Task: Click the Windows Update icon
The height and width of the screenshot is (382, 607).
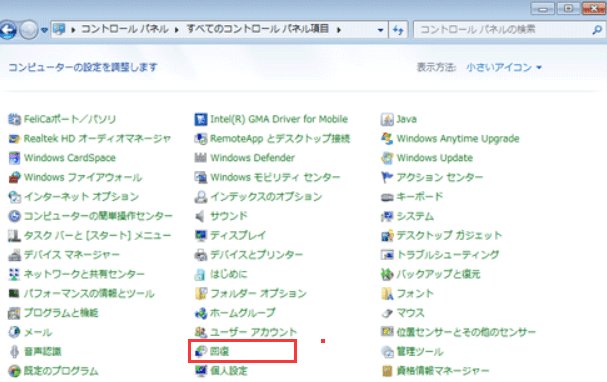Action: click(x=387, y=158)
